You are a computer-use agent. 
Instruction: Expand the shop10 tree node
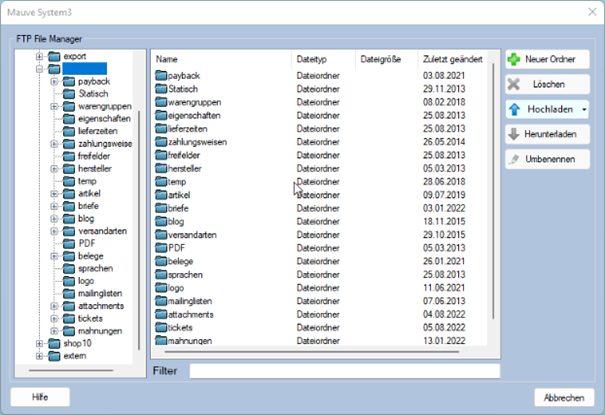40,343
